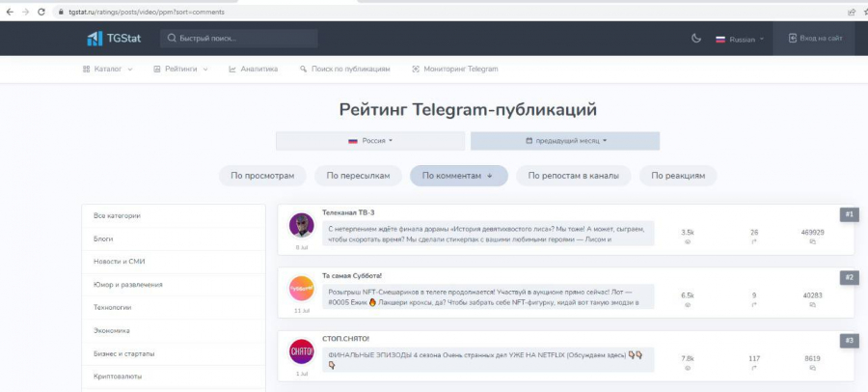Screen dimensions: 868x392
Task: Click the Аналитика chart icon
Action: 232,70
